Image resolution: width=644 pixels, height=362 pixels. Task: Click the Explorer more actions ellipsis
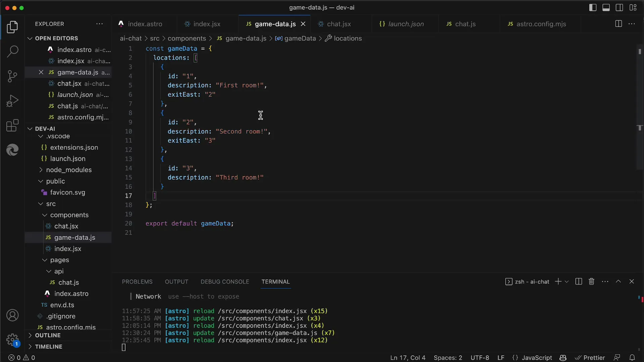click(99, 24)
